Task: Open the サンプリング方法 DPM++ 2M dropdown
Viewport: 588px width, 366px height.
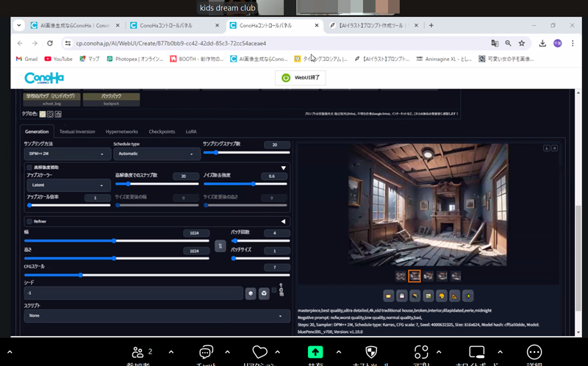Action: pyautogui.click(x=66, y=154)
